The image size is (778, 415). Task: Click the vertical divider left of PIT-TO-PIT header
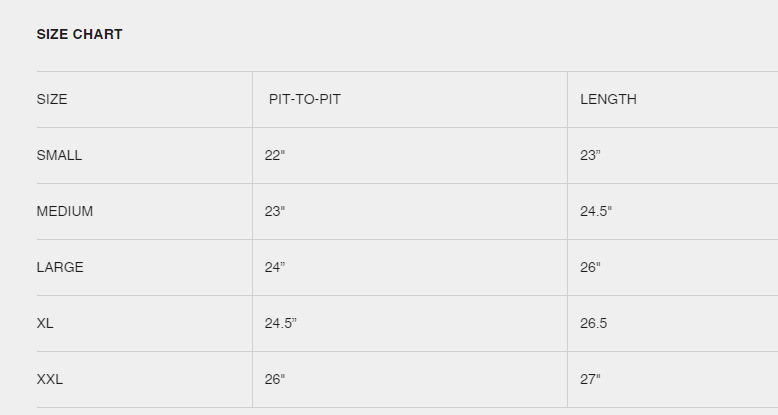(x=252, y=99)
